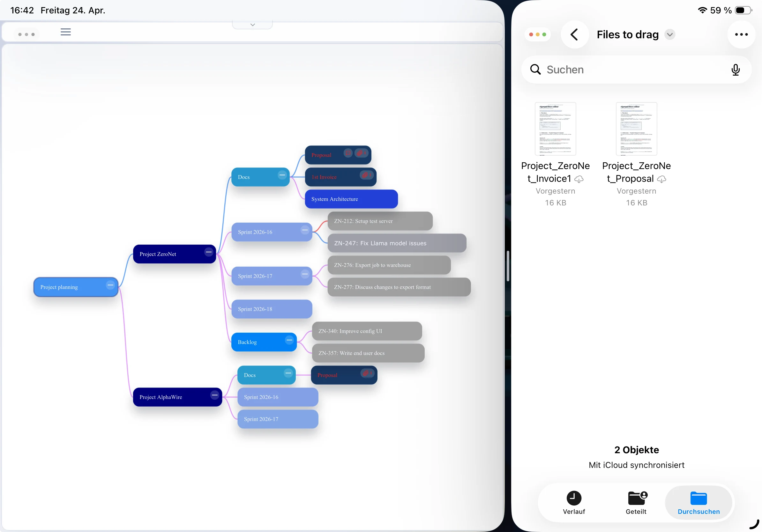Click the paperclip icon on AlphaWire's Proposal node
Screen dimensions: 762x532
[367, 374]
